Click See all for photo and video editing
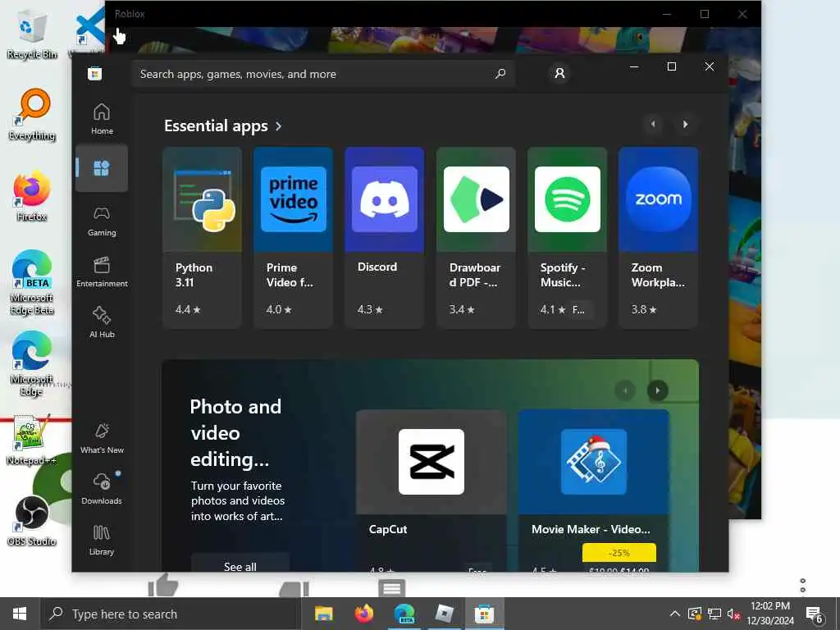Screen dimensions: 840x630 coord(240,564)
